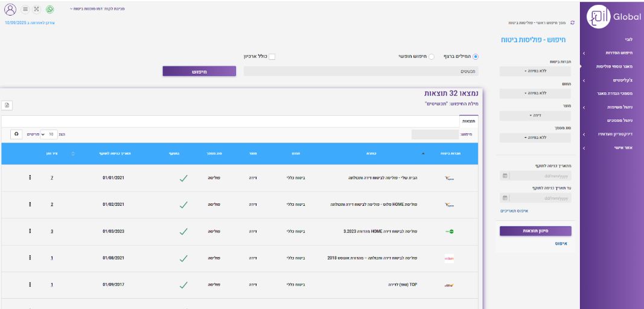Enable the כולל ארכיון checkbox
The width and height of the screenshot is (644, 309).
click(x=272, y=57)
